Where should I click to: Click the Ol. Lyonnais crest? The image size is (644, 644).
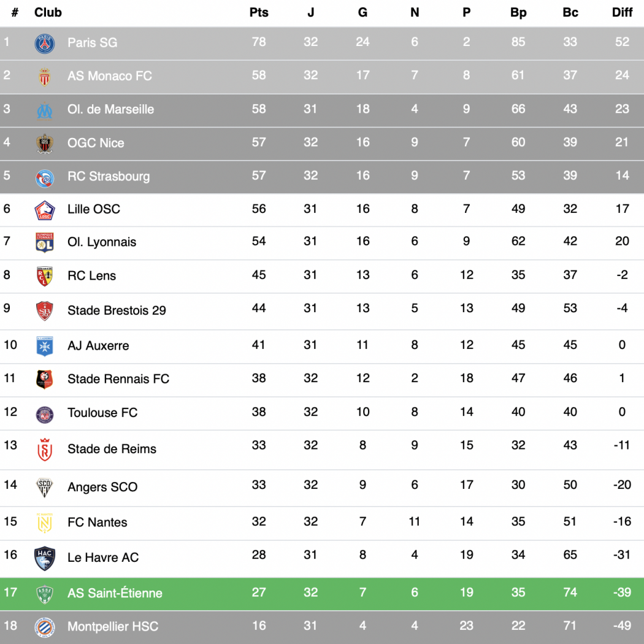click(44, 242)
